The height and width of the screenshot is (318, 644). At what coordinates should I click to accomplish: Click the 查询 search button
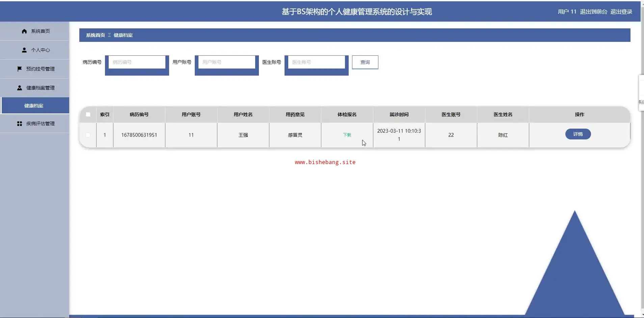point(365,62)
